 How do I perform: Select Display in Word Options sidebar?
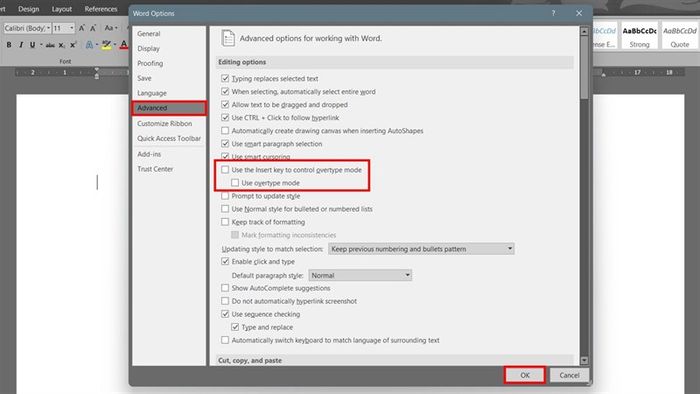pos(149,48)
